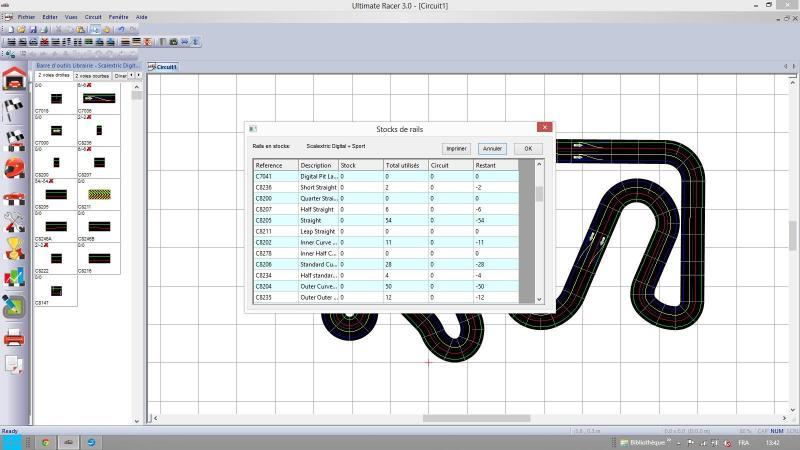Click the crossed wrenches tools icon
800x450 pixels.
(14, 221)
